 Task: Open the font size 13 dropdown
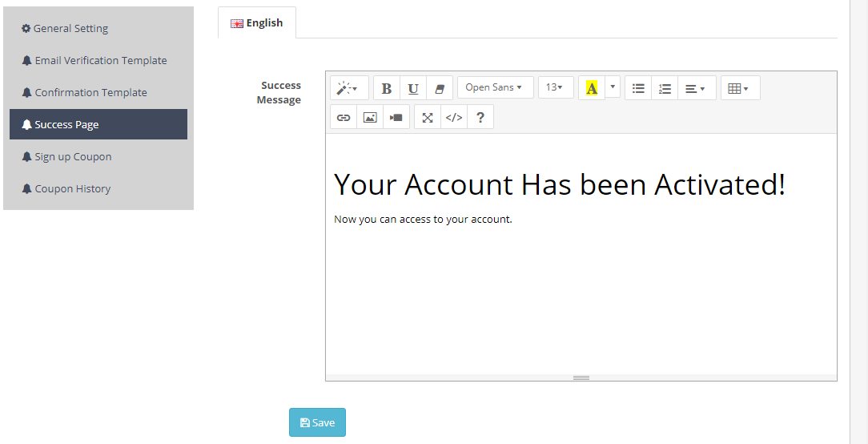point(556,87)
